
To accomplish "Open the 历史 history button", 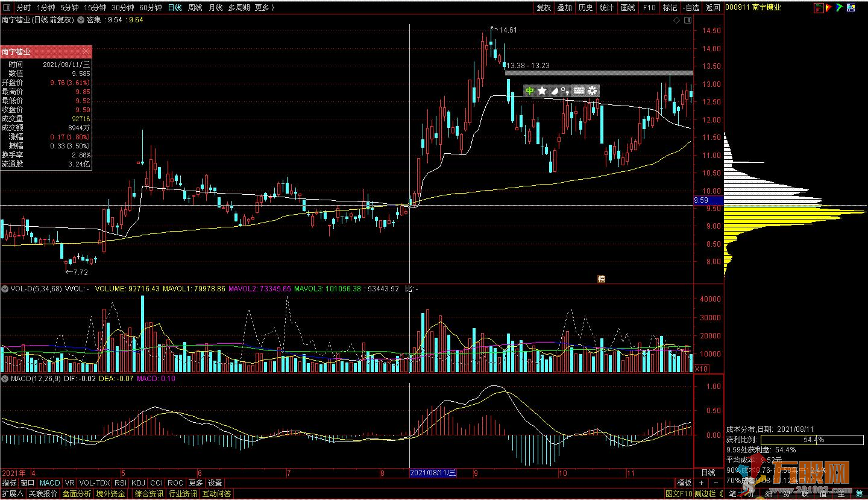I will (x=586, y=7).
